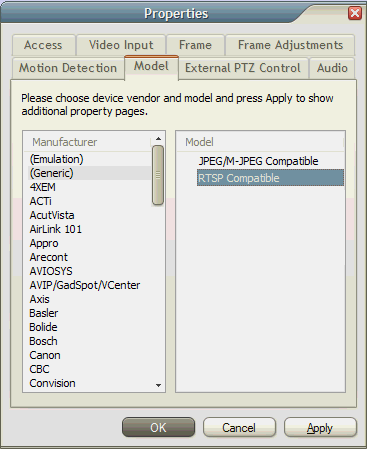Select the (Emulation) manufacturer entry

57,159
